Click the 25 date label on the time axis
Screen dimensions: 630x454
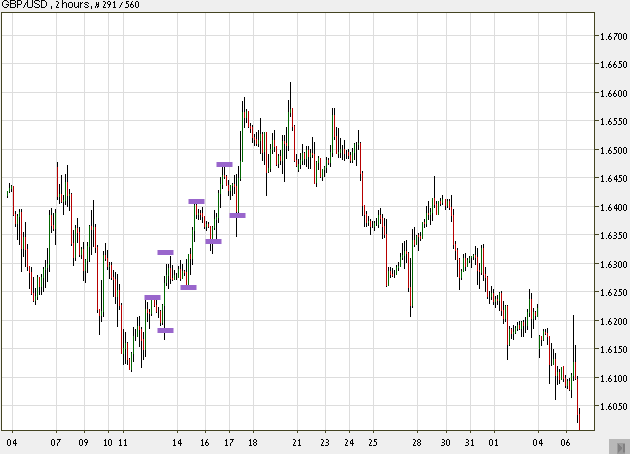373,443
